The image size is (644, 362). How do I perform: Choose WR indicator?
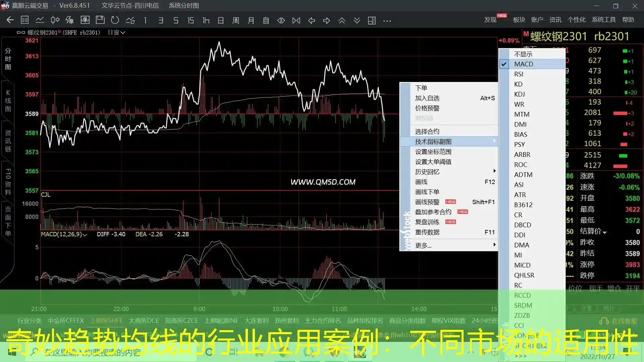pyautogui.click(x=532, y=104)
